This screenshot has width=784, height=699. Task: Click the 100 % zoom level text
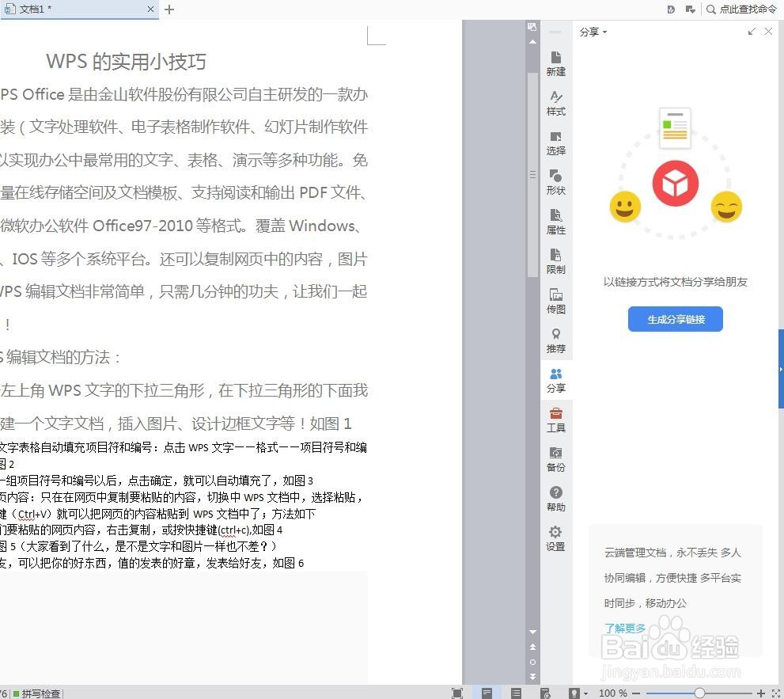click(x=613, y=693)
